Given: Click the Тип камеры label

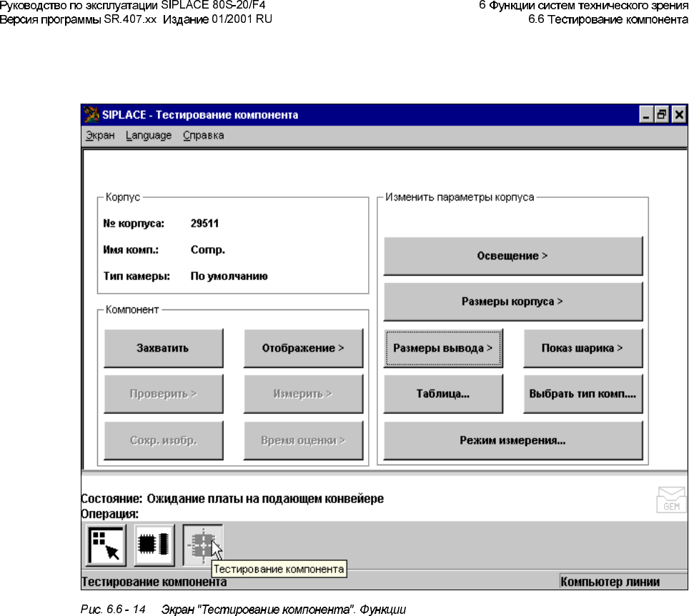Looking at the screenshot, I should (137, 276).
